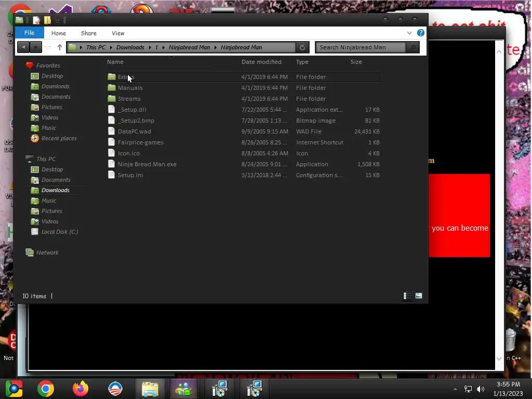This screenshot has height=399, width=532.
Task: Open Music under Favorites
Action: (x=48, y=128)
